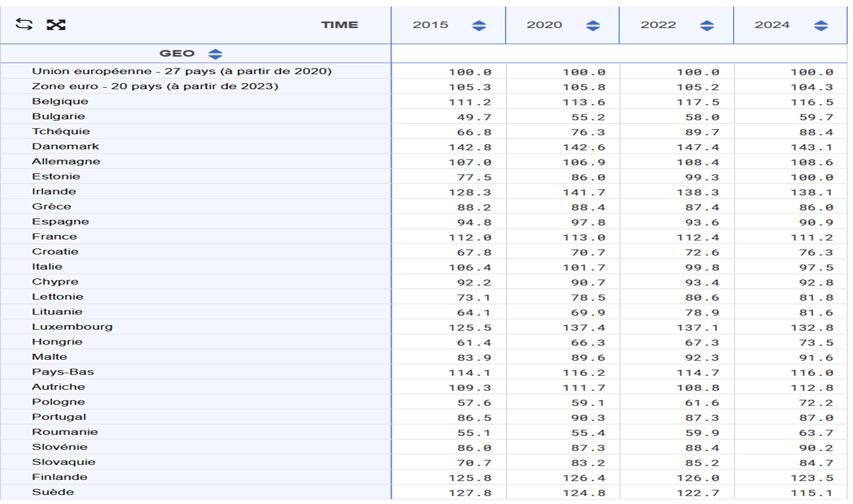Click the Zone euro - 20 pays row
853x504 pixels.
point(155,86)
